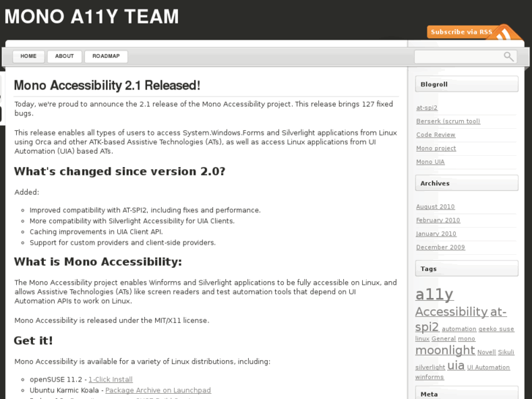Viewport: 532px width, 399px height.
Task: Click bullet about Silverlight Accessibility for UIA Clients
Action: click(132, 221)
